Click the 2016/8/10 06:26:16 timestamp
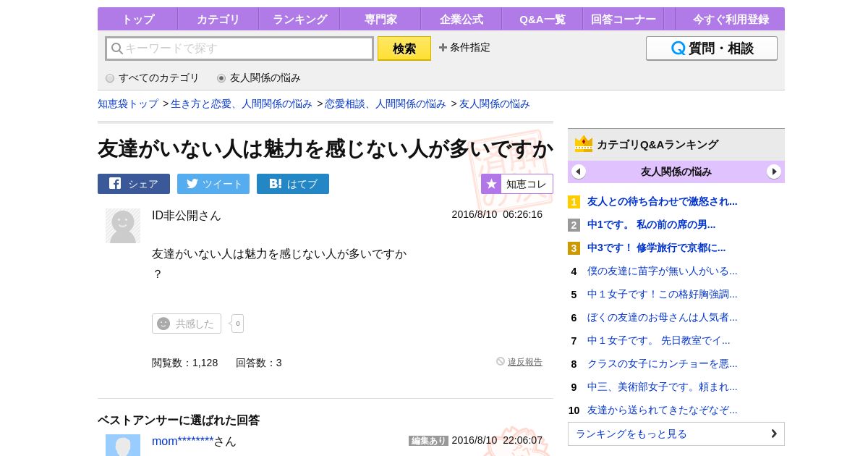This screenshot has height=456, width=868. [497, 215]
